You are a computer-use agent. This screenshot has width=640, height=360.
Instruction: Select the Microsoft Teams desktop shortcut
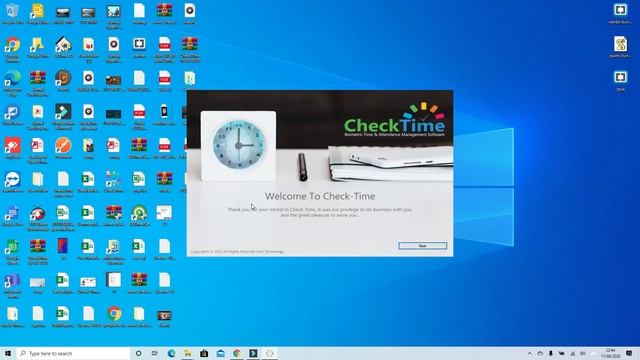pyautogui.click(x=12, y=281)
